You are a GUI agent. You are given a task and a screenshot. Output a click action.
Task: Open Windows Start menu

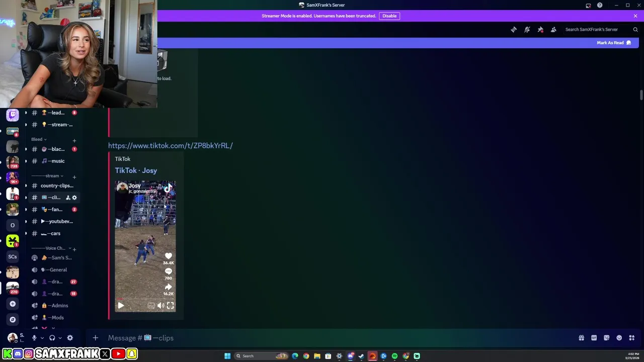(x=227, y=356)
